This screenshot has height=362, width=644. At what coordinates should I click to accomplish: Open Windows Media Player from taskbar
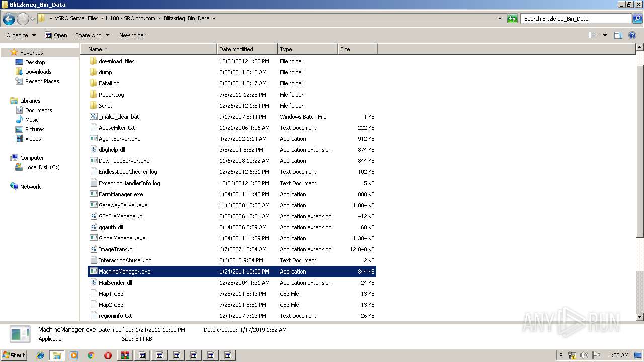point(74,355)
